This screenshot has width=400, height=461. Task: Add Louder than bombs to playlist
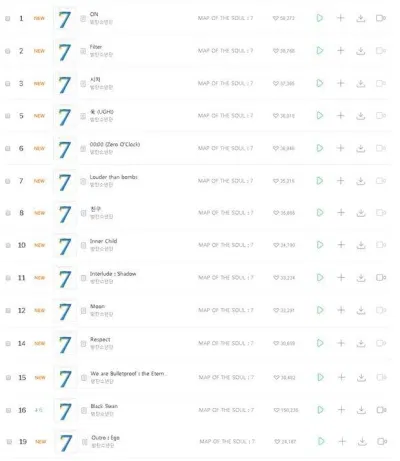click(340, 181)
